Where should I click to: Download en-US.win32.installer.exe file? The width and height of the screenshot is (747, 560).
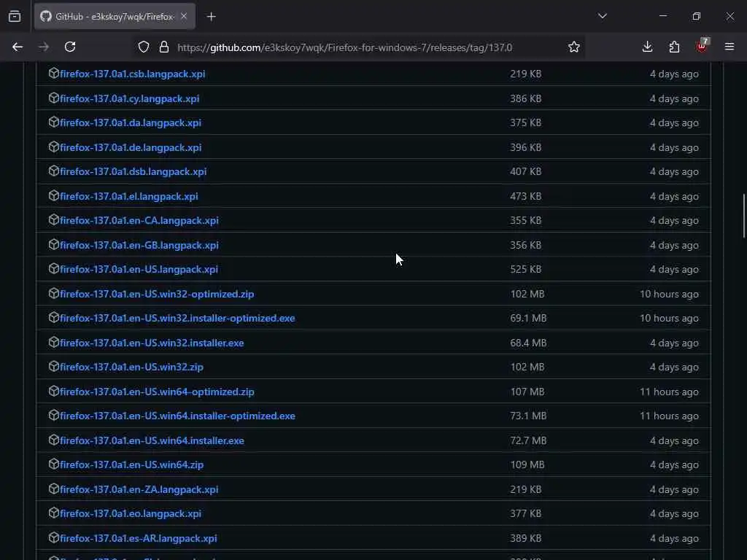[152, 343]
